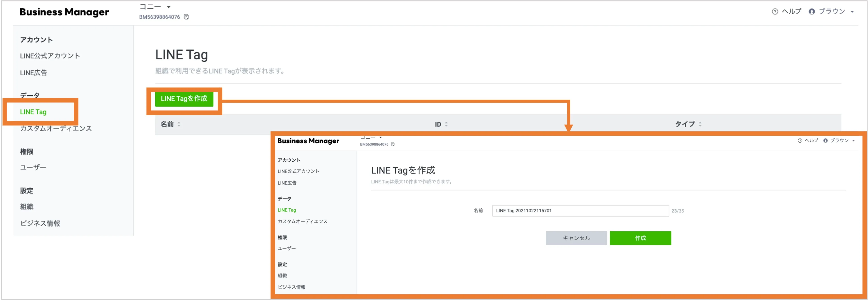Sort the table by ID column arrows
This screenshot has height=300, width=868.
[x=446, y=124]
